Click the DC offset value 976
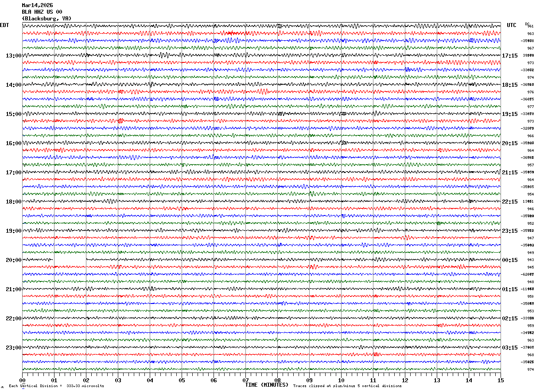 coord(530,92)
